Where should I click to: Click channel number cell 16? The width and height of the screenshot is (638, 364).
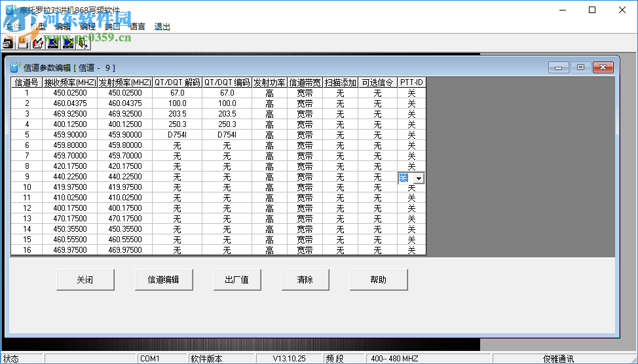(26, 250)
